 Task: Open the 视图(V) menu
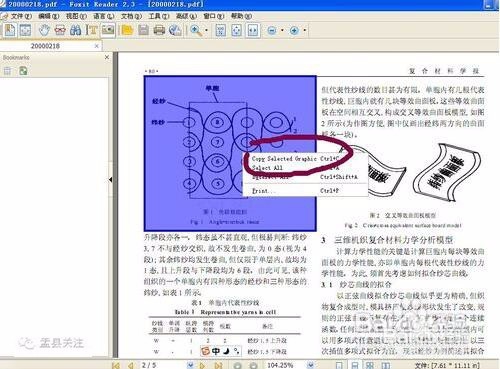point(76,16)
